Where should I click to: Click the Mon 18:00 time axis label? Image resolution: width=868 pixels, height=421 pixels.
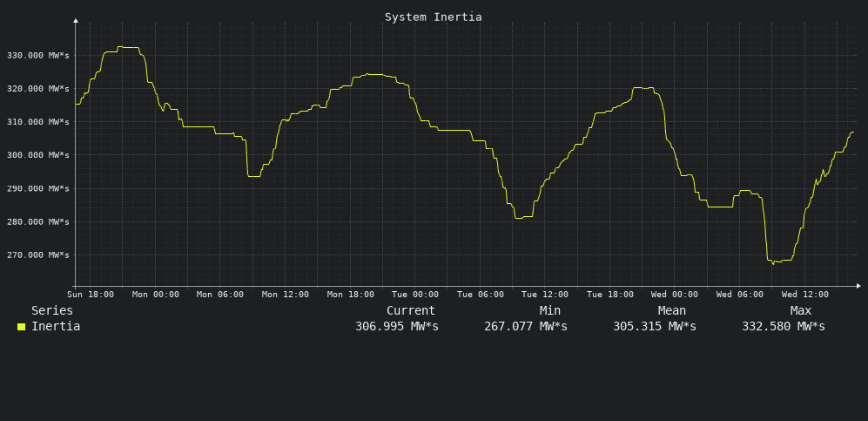pos(350,294)
